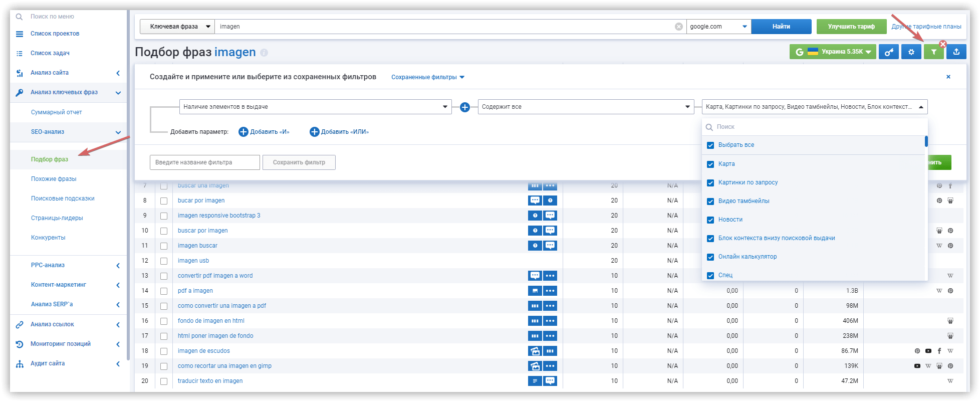Remove the filter via red X badge
980x402 pixels.
(x=942, y=44)
